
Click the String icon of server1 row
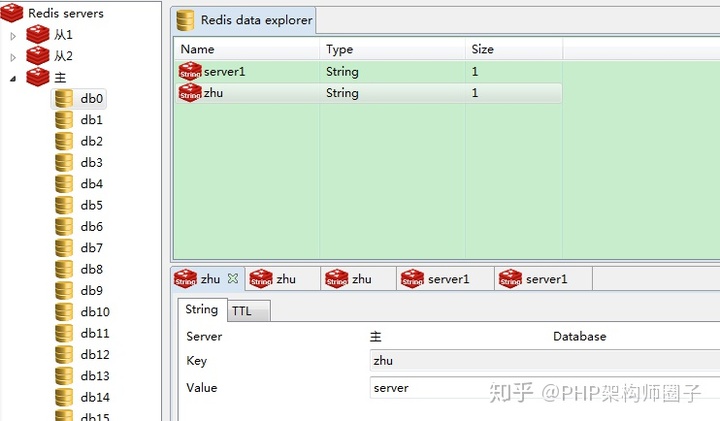coord(190,71)
